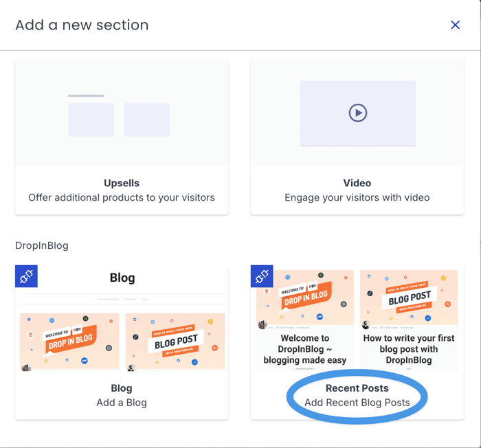Choose 'Add Recent Blog Posts' option
This screenshot has height=448, width=481.
pos(357,403)
